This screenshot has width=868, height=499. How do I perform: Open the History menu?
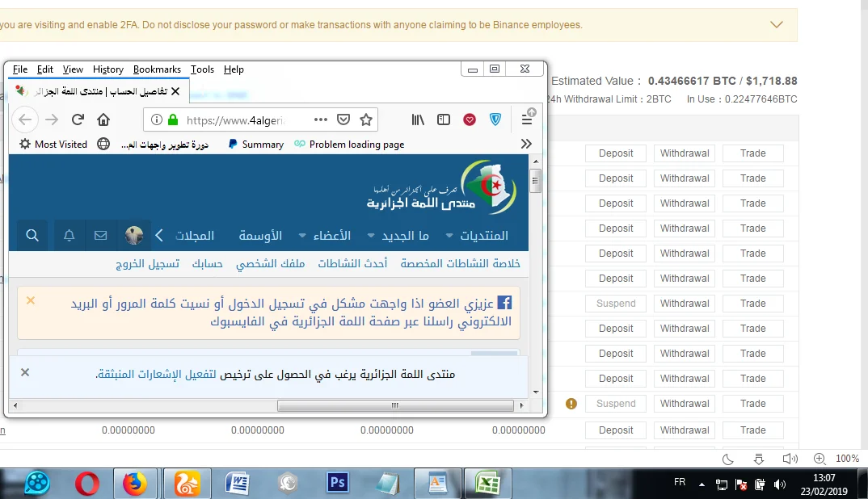click(x=108, y=69)
